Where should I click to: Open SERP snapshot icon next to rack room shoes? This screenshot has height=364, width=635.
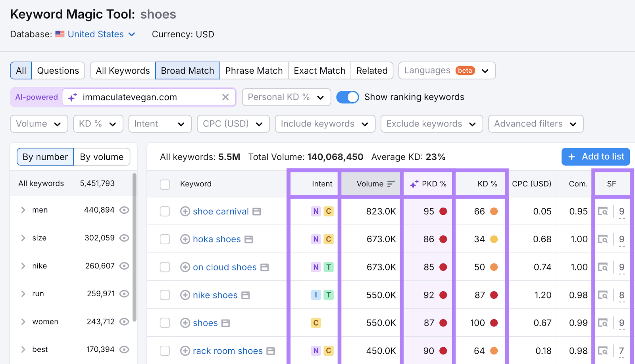click(x=271, y=351)
